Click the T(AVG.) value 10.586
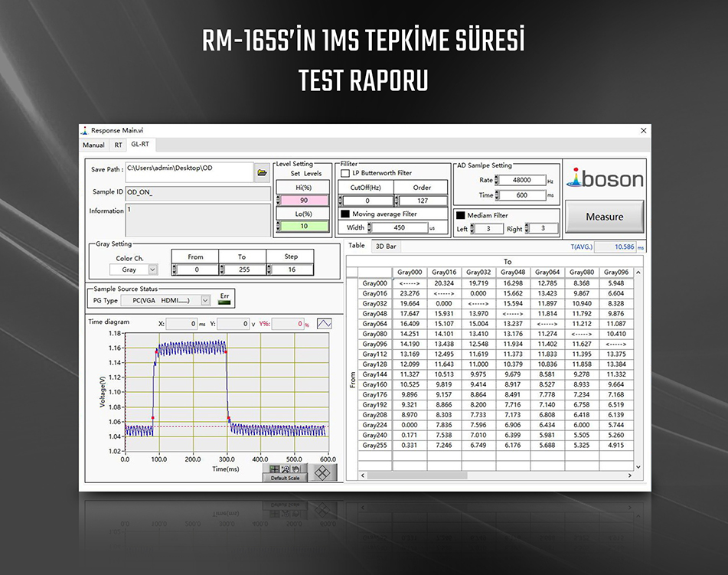Viewport: 728px width, 575px height. [615, 247]
